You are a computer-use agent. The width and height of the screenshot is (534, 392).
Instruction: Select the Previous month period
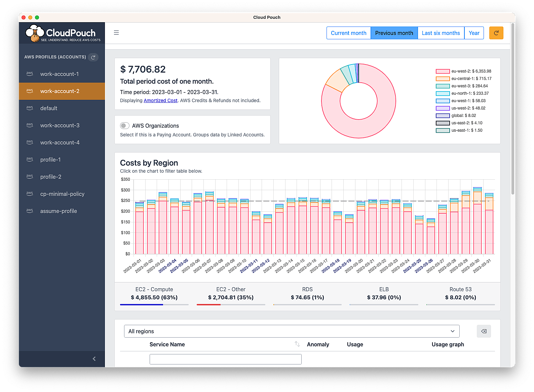point(394,33)
